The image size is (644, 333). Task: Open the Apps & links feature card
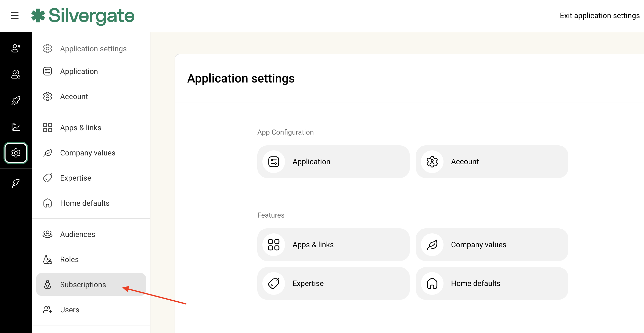pyautogui.click(x=333, y=245)
